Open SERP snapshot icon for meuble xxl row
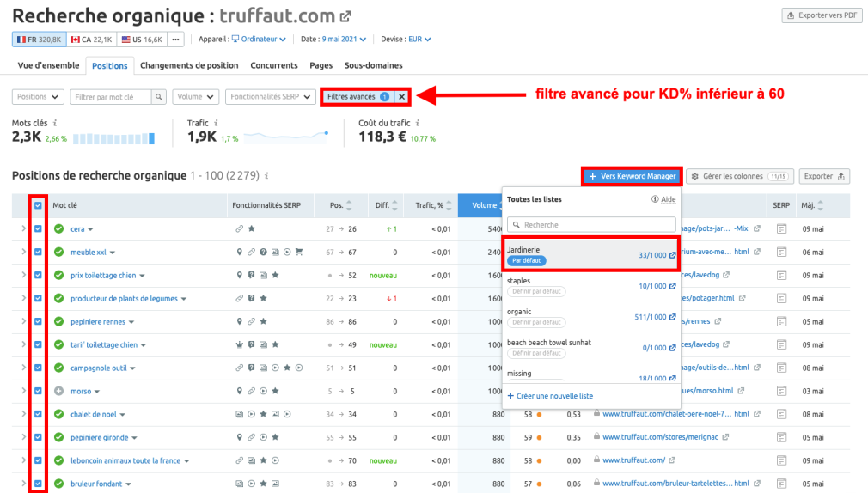Viewport: 868px width, 493px height. tap(782, 252)
